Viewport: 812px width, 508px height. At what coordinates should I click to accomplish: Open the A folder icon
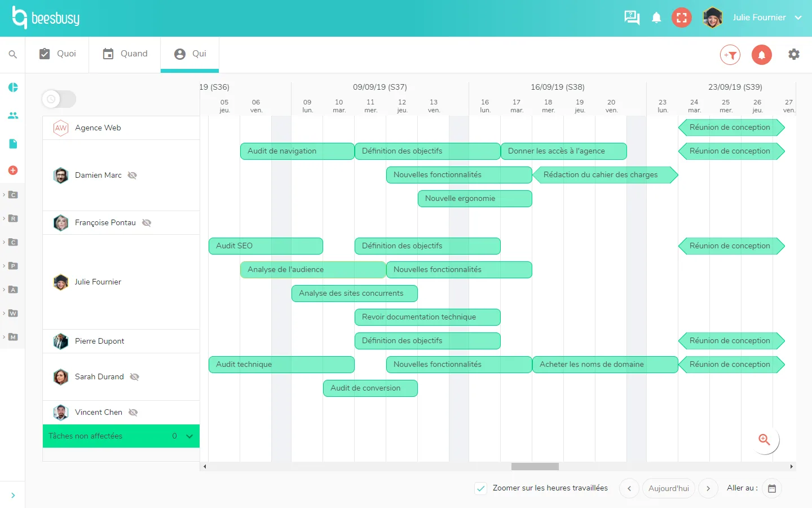[x=13, y=290]
